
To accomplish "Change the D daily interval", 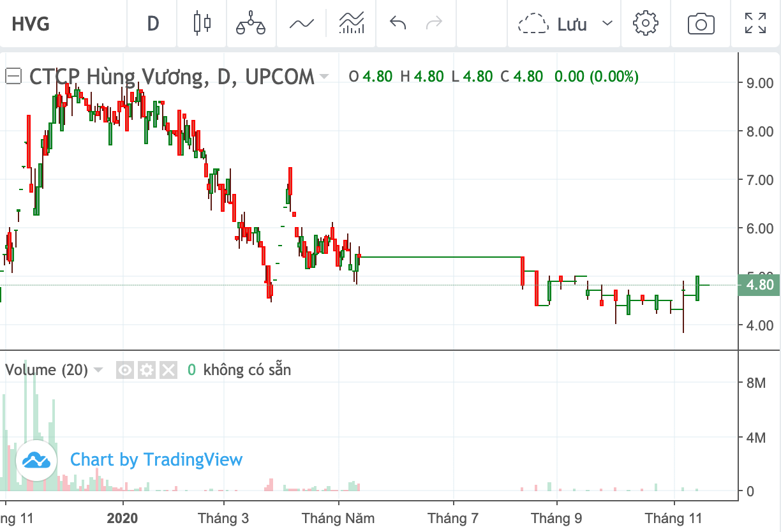I will point(153,24).
